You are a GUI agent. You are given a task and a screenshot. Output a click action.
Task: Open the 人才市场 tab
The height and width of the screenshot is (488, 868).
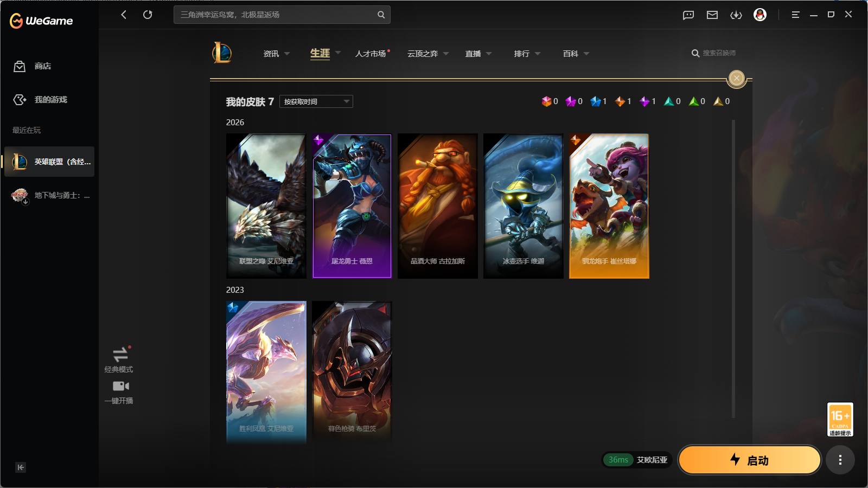371,54
